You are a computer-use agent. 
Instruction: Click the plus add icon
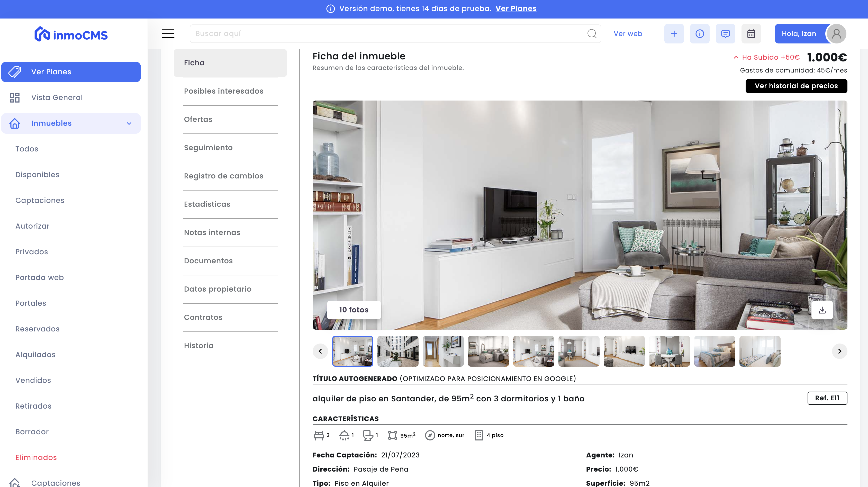(674, 34)
